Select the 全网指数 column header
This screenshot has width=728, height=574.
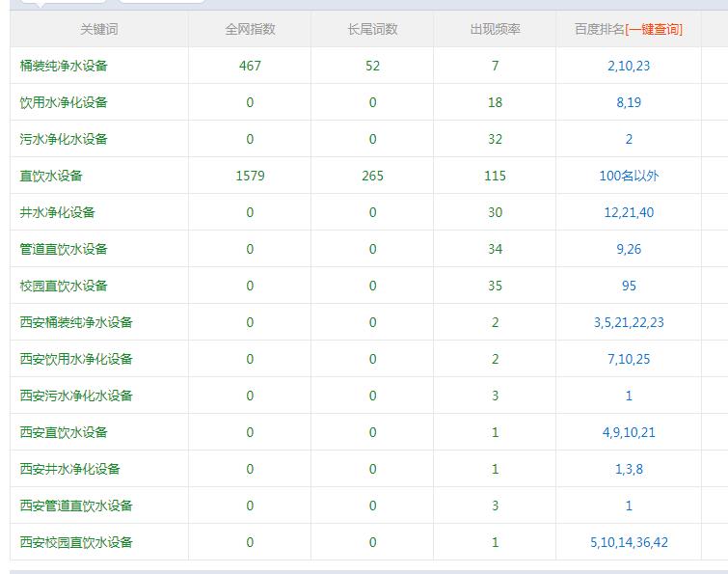[250, 29]
